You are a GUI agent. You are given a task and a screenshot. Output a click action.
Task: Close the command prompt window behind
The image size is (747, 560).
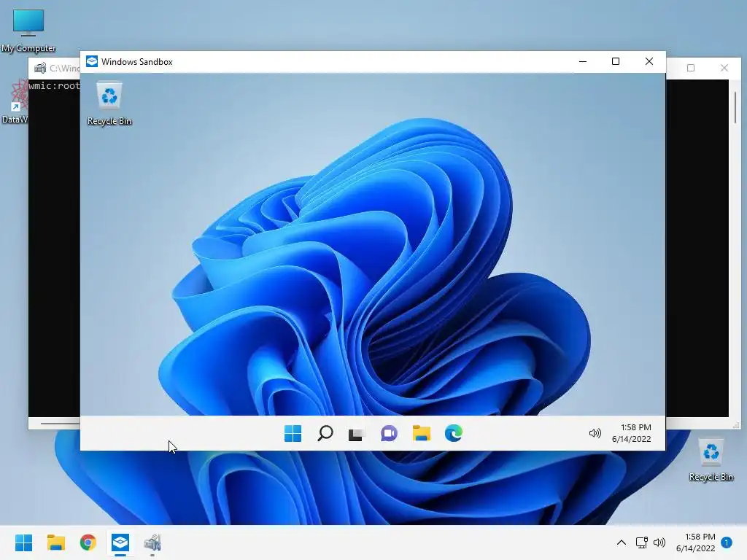pos(724,68)
